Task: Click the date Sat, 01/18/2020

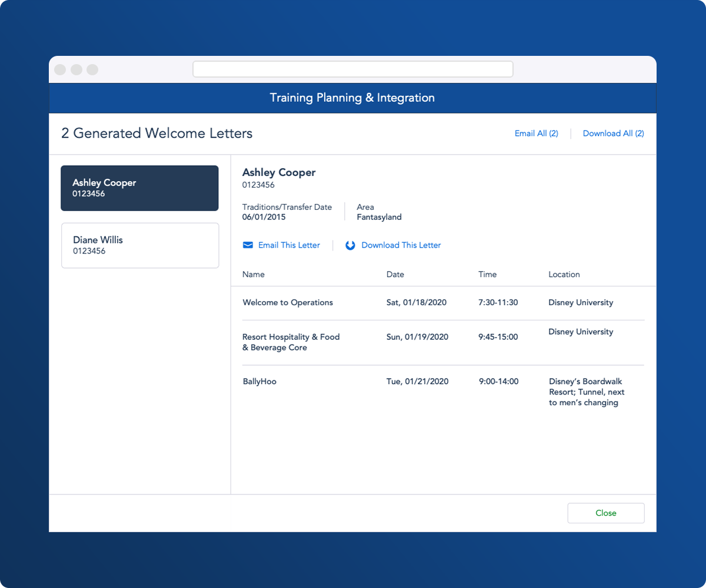Action: tap(417, 303)
